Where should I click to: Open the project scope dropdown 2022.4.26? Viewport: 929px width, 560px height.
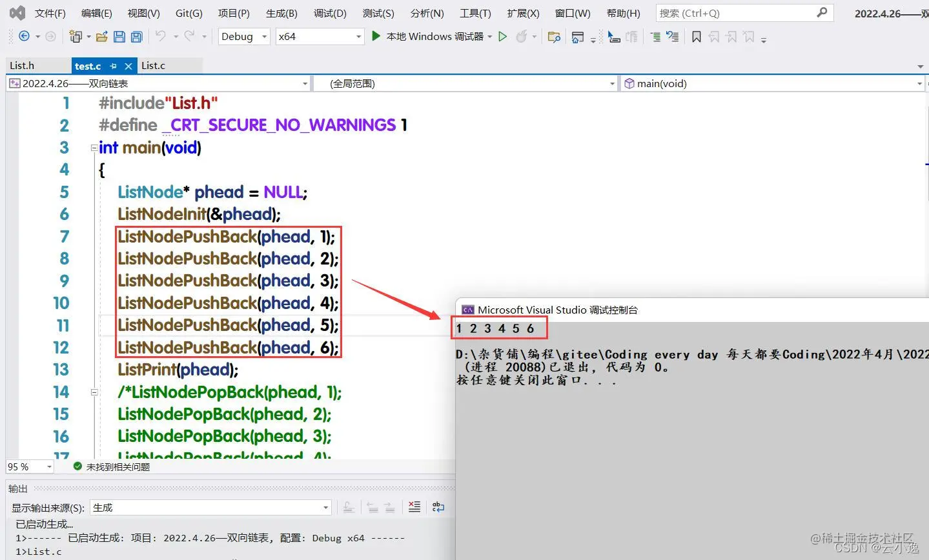point(159,83)
